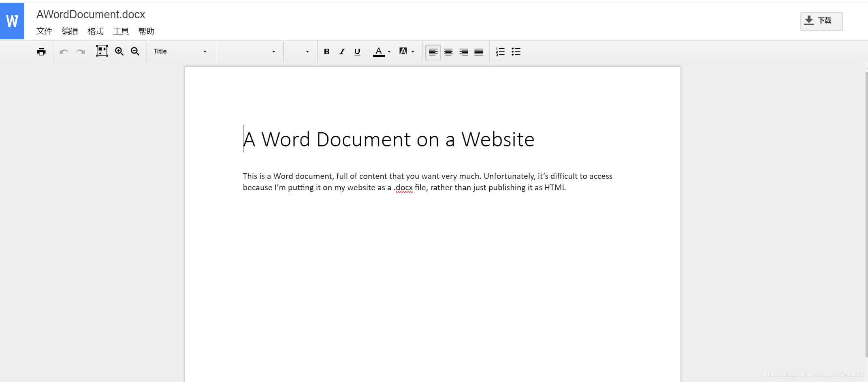This screenshot has height=382, width=868.
Task: Click the AWordDocument.docx file name
Action: point(91,15)
